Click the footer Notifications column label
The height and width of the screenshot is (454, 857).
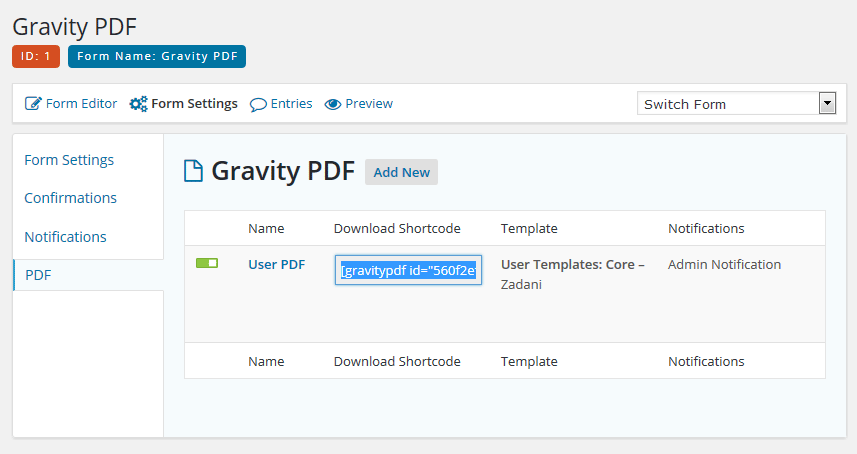[706, 361]
